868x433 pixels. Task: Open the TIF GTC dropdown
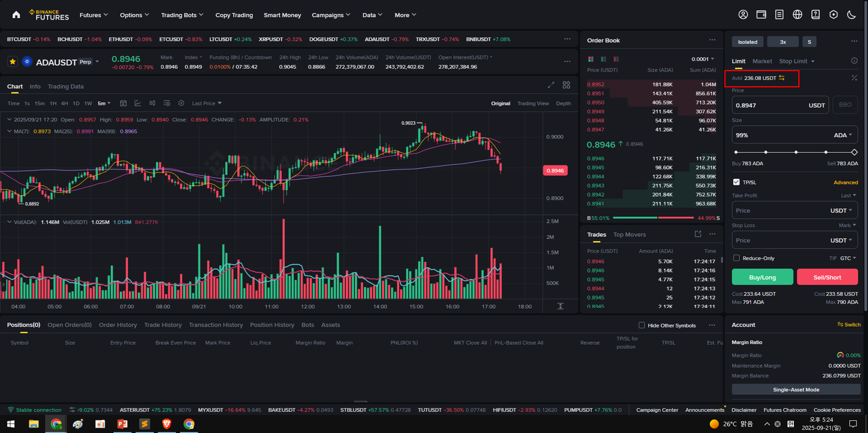tap(848, 258)
